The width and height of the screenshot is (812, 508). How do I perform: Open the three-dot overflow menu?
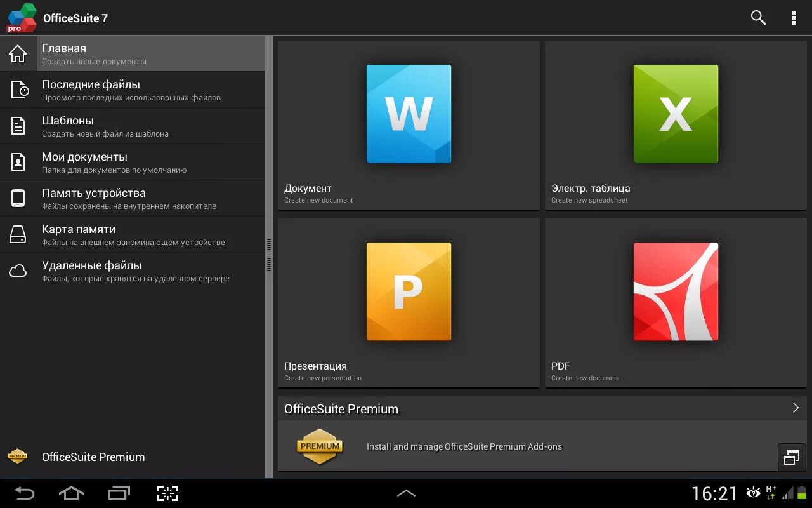click(794, 18)
